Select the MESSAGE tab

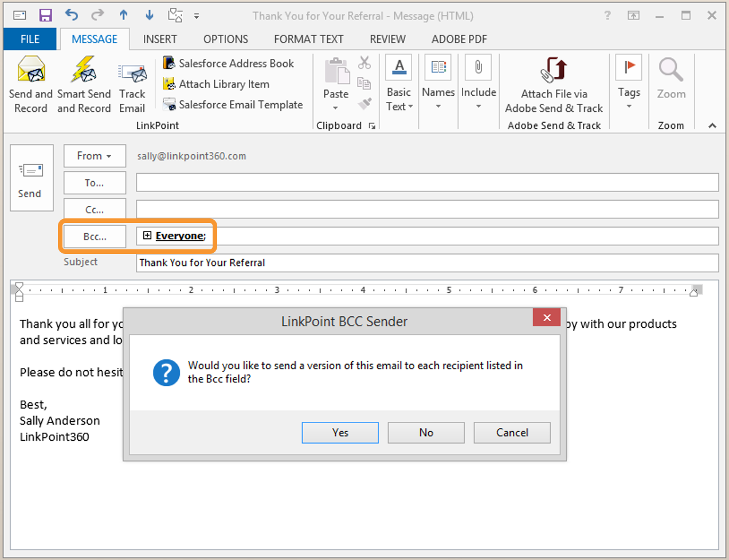point(95,39)
